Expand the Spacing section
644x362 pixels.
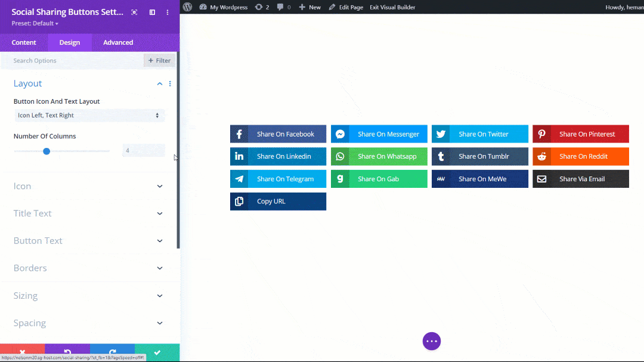click(x=89, y=323)
